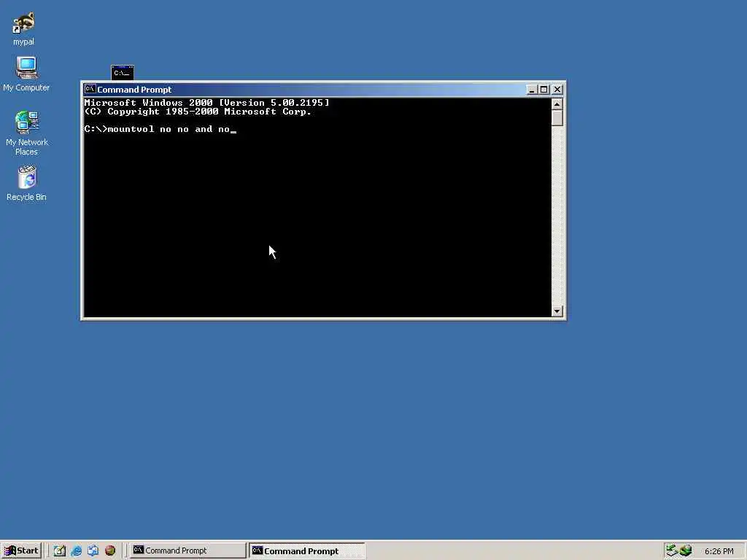
Task: Click the console scrollbar up arrow
Action: pyautogui.click(x=557, y=104)
